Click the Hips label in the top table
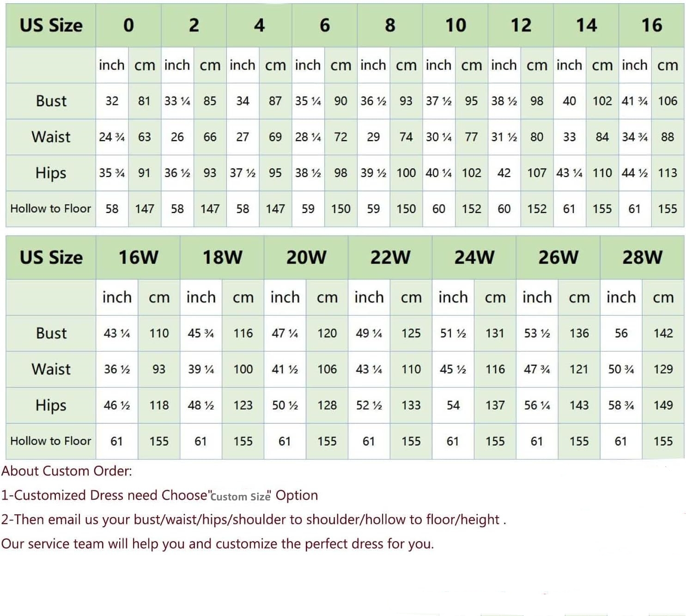 [x=51, y=173]
